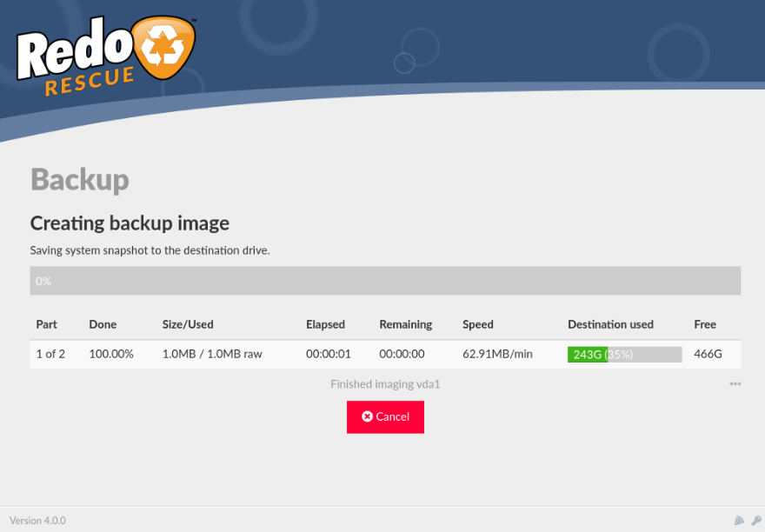Click the remaining time 00:00:00

click(x=402, y=354)
